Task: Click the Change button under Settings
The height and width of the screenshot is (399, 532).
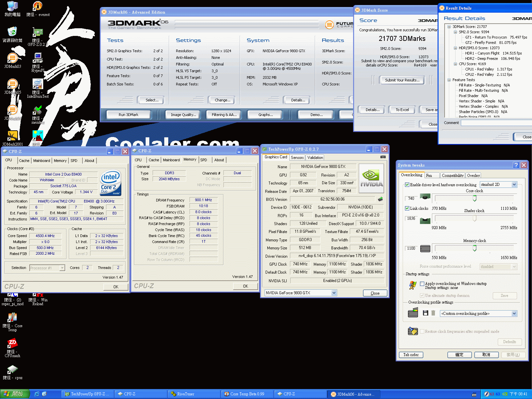Action: [222, 100]
